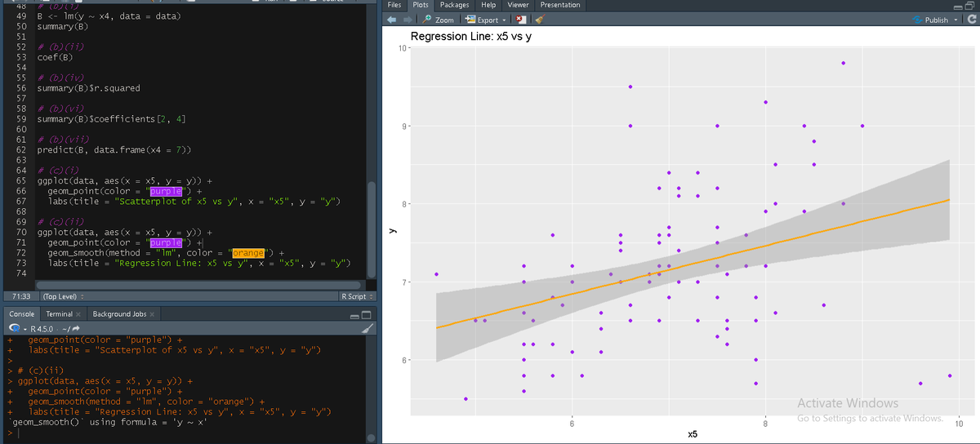
Task: Maximize the Console pane
Action: [x=367, y=314]
